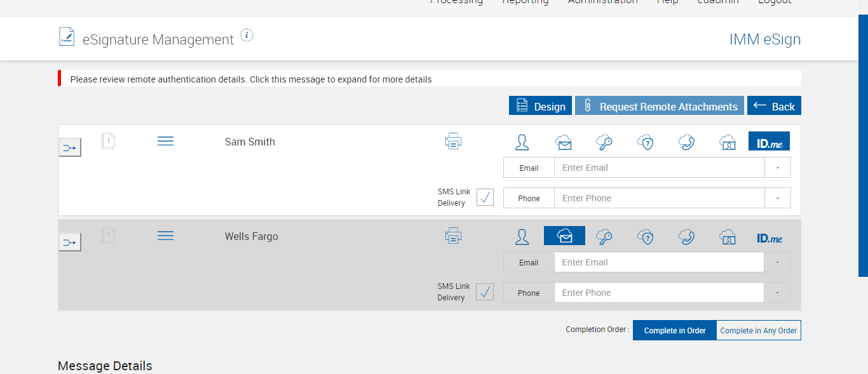Select phone authentication icon for Wells Fargo
This screenshot has height=374, width=868.
686,237
